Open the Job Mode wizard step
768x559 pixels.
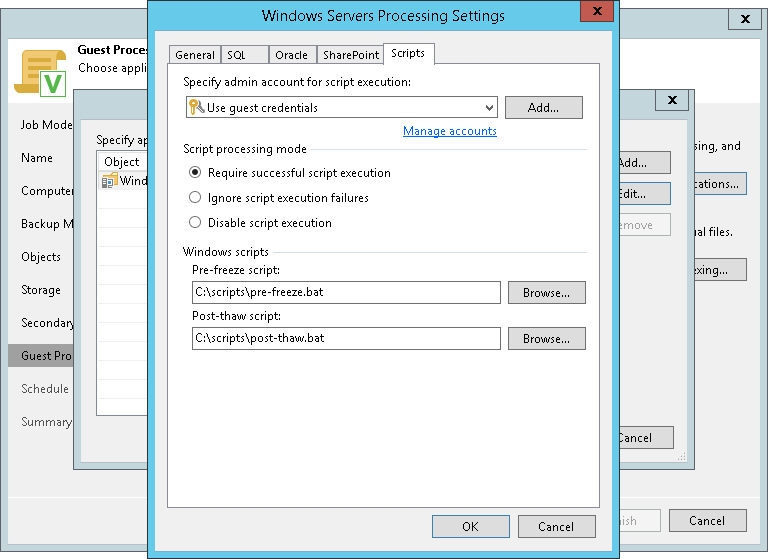47,125
